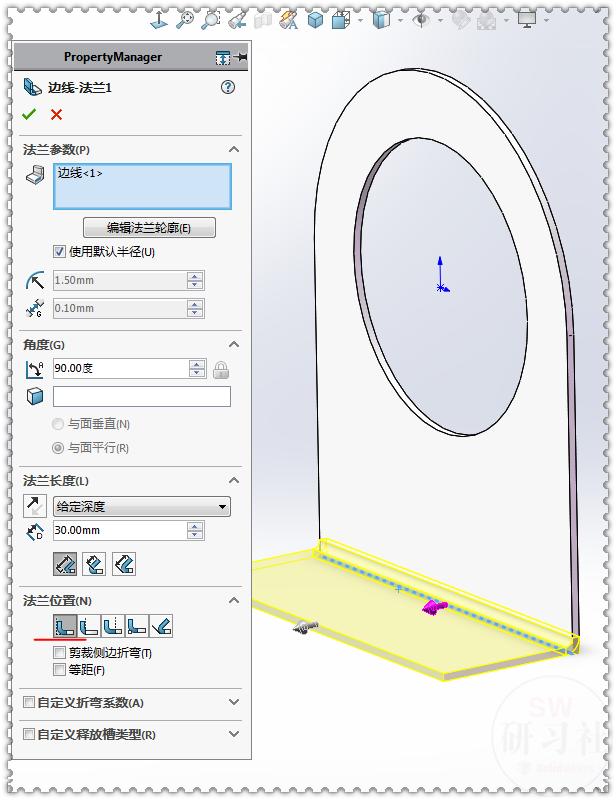The height and width of the screenshot is (800, 616).
Task: Select Inner Virtual Sharp flange length option
Action: pos(94,564)
